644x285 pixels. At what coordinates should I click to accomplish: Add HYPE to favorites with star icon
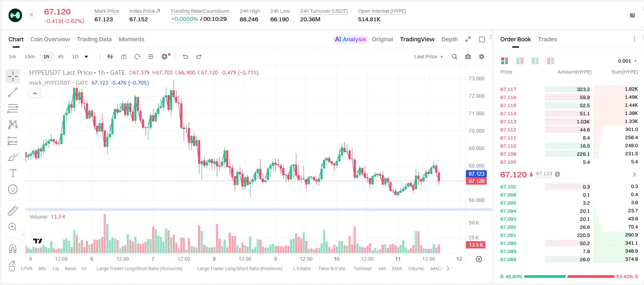point(31,15)
